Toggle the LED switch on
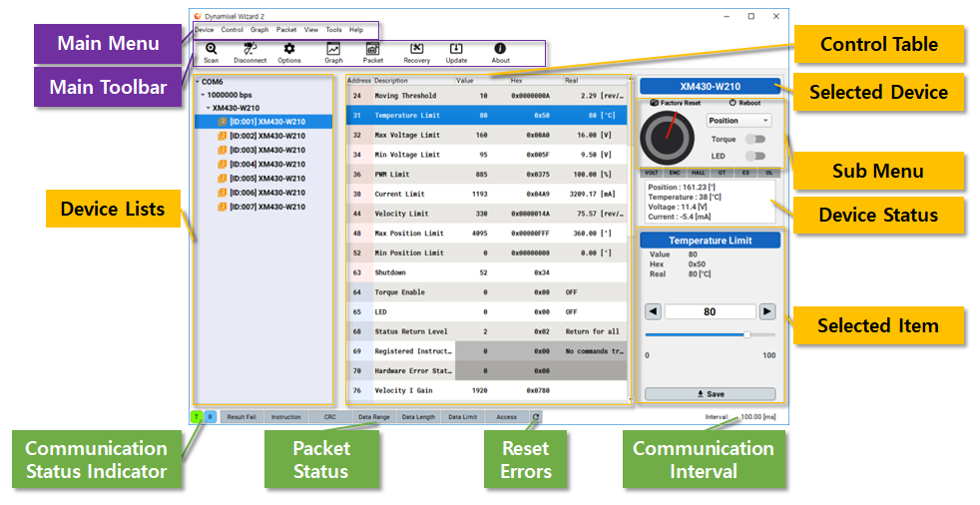Viewport: 980px width, 505px height. [755, 156]
